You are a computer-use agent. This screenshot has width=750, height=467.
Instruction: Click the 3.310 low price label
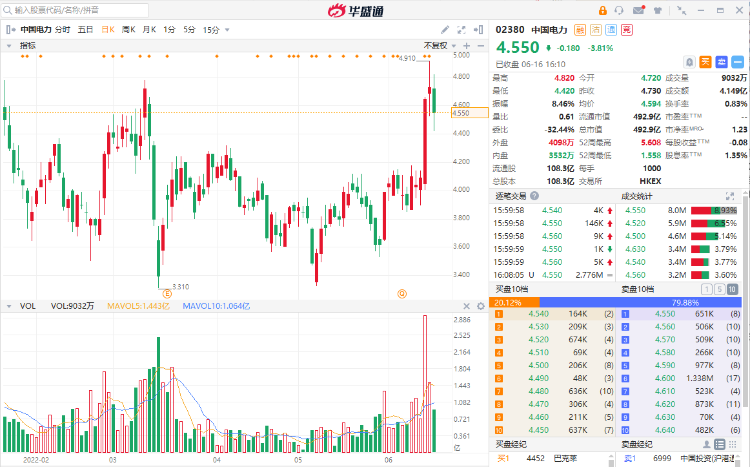tap(181, 287)
